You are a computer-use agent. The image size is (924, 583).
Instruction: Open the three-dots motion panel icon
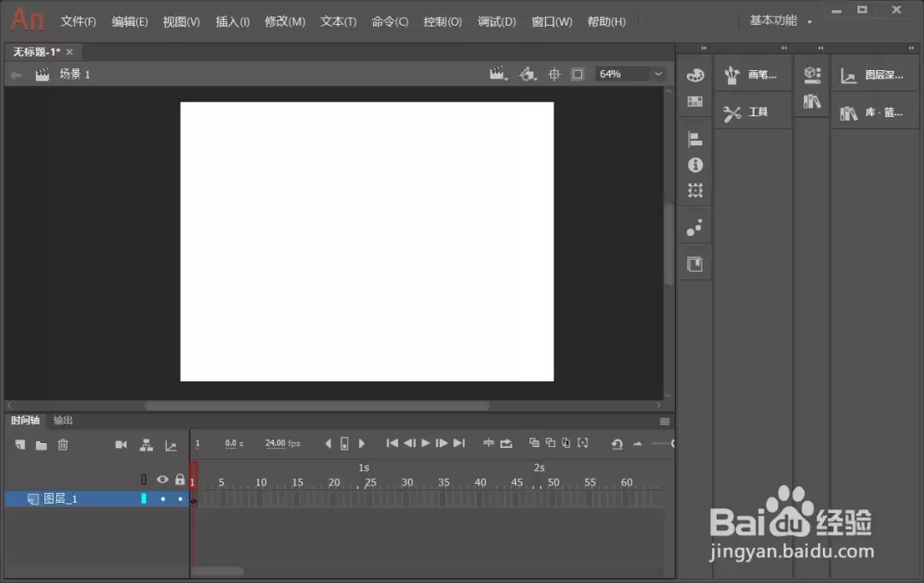(695, 228)
